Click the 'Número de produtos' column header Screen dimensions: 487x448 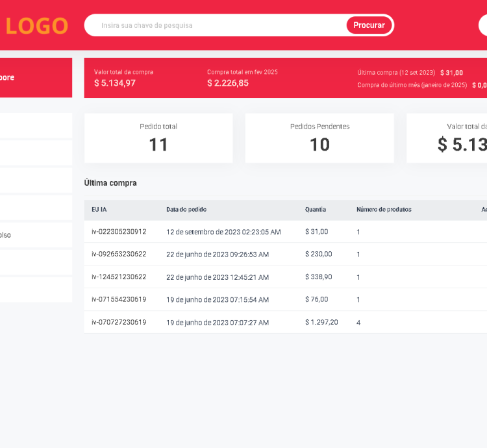[x=384, y=210]
